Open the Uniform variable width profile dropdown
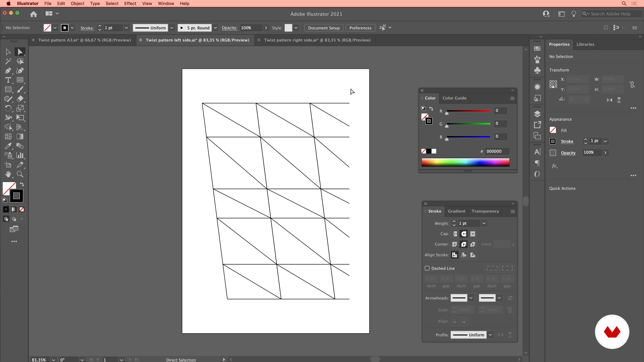The height and width of the screenshot is (362, 644). 172,28
